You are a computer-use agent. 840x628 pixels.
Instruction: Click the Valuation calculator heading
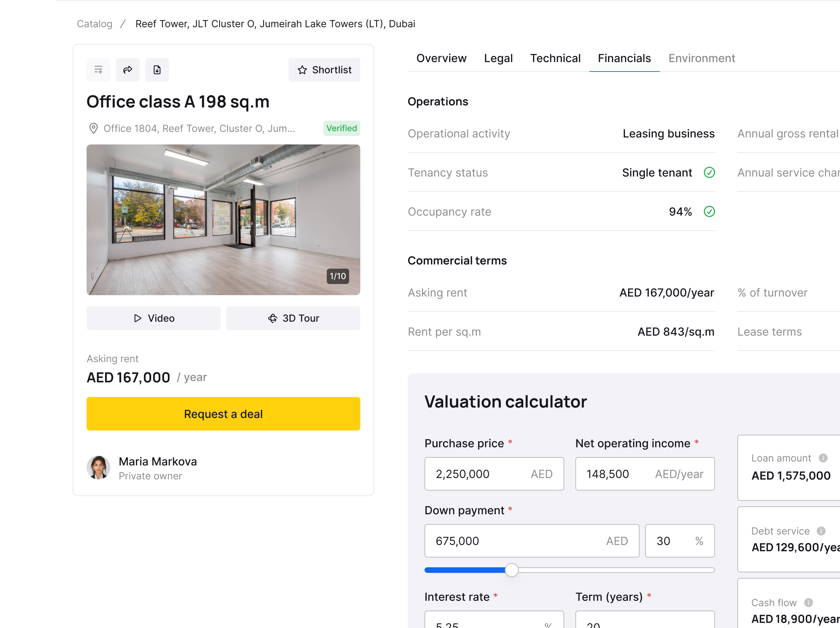(x=506, y=402)
